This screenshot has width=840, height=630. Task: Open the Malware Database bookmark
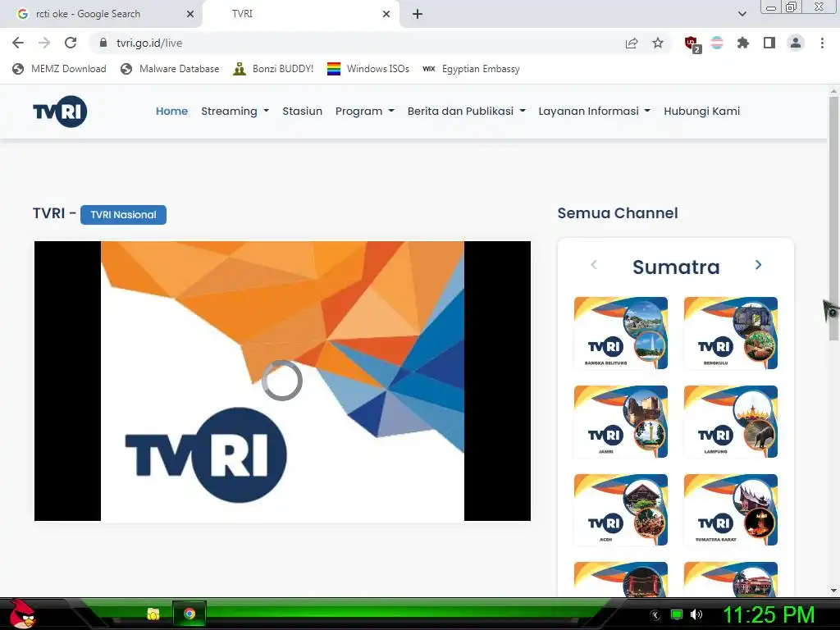[170, 69]
